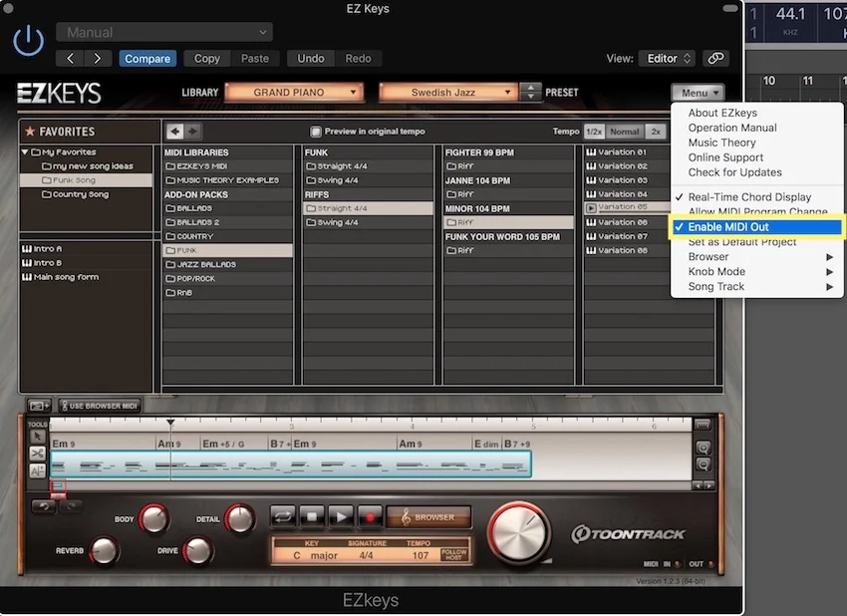The width and height of the screenshot is (847, 616).
Task: Click the add song block icon
Action: click(x=39, y=406)
